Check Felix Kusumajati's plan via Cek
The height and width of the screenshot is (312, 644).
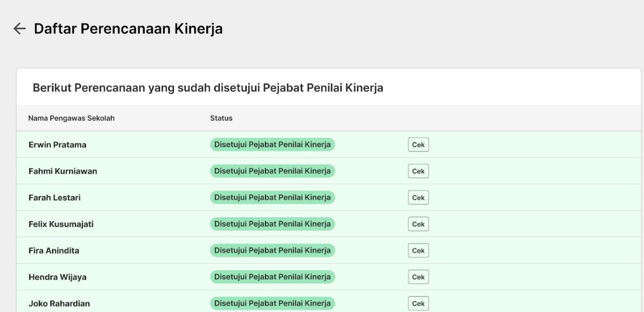418,224
